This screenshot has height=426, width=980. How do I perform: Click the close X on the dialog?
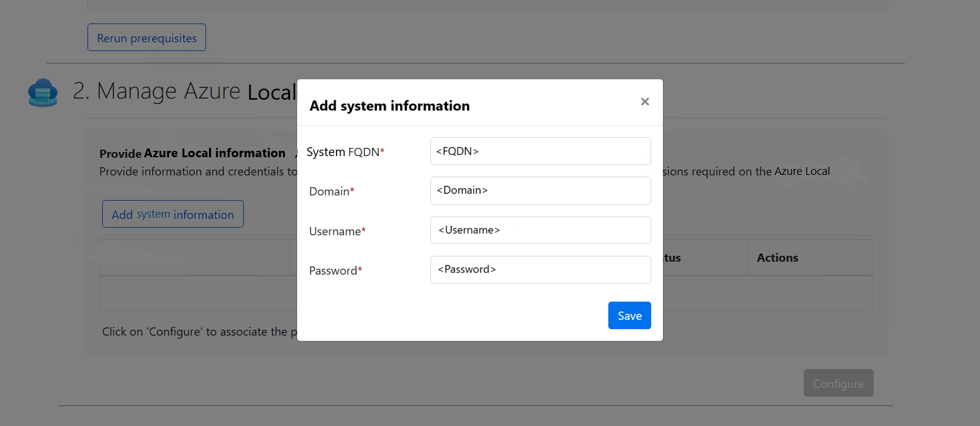click(644, 101)
